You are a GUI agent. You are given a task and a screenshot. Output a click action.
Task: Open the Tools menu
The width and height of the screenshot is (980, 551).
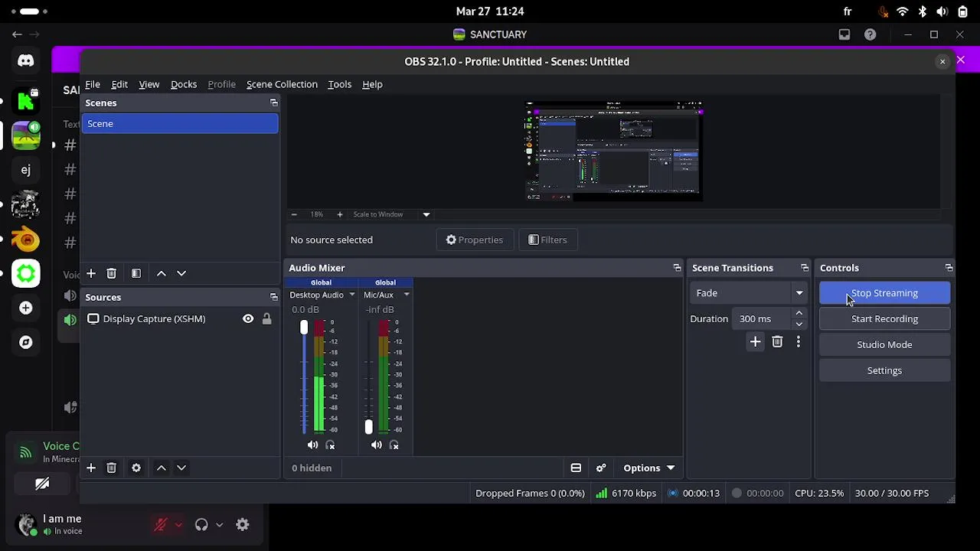tap(339, 84)
